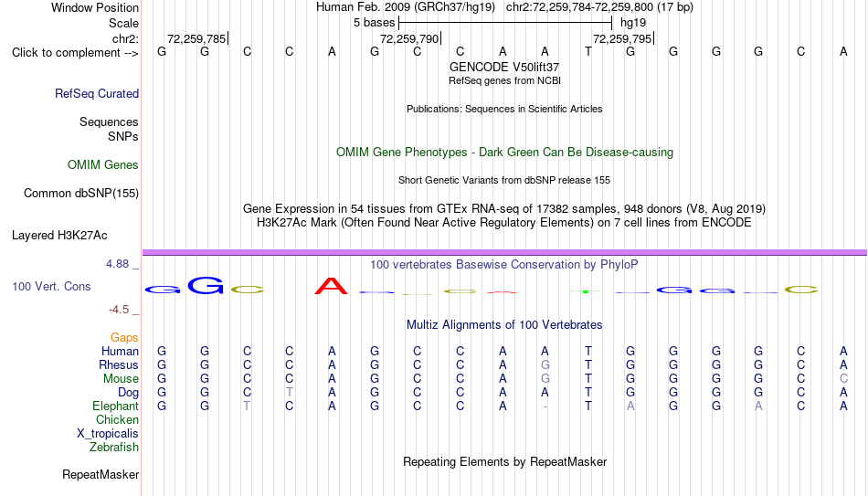Screen dimensions: 868x496
Task: Click the 72,259,790 position marker
Action: coord(410,38)
